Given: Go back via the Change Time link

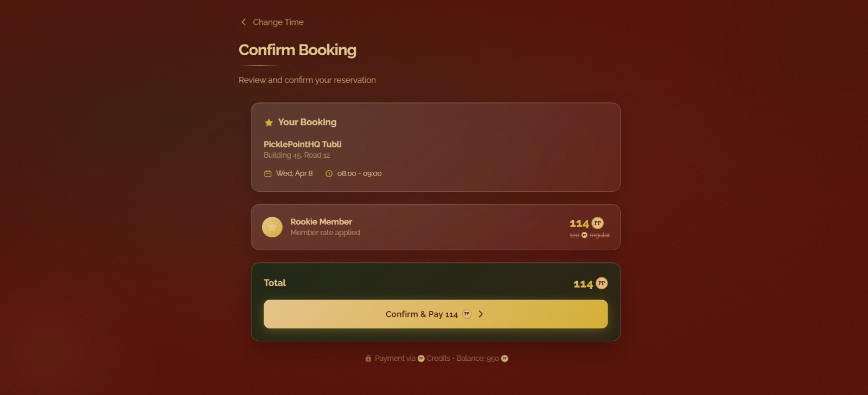Looking at the screenshot, I should tap(278, 22).
